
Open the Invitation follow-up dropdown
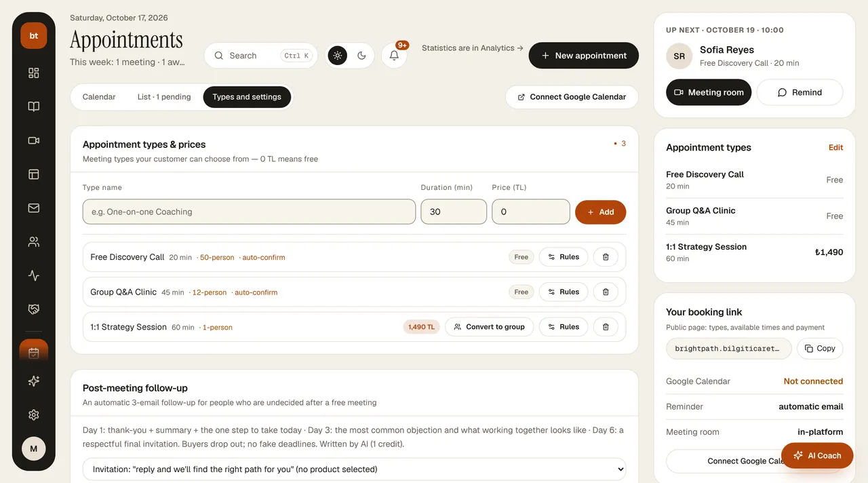[354, 469]
